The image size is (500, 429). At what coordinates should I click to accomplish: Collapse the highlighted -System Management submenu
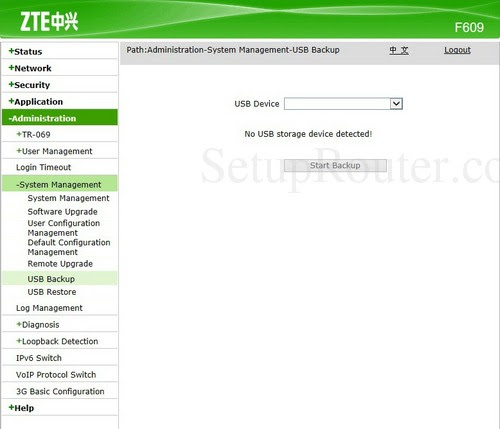click(60, 184)
